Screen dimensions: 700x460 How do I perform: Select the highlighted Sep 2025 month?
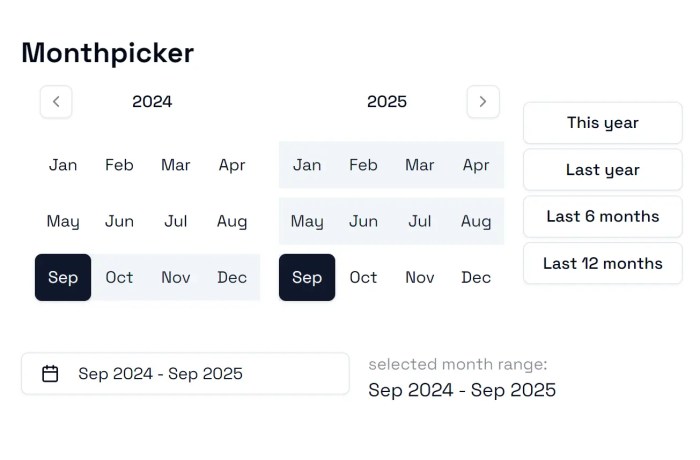[x=307, y=277]
